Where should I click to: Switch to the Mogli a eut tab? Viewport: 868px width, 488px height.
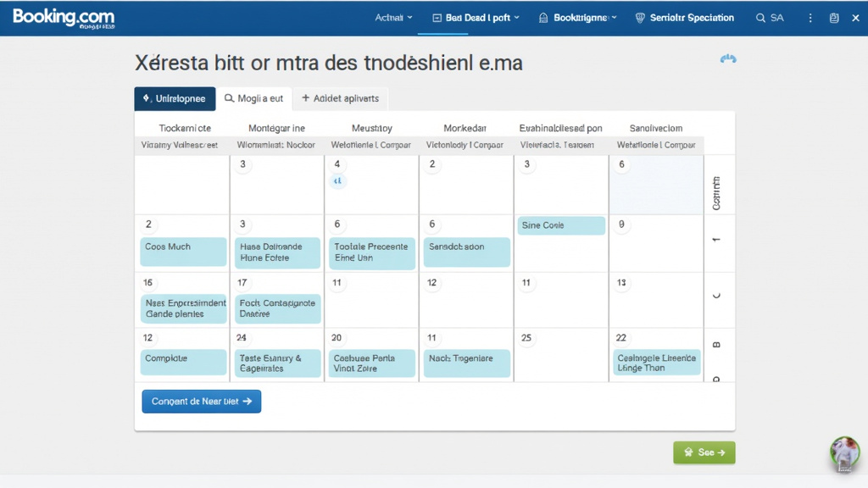coord(255,98)
